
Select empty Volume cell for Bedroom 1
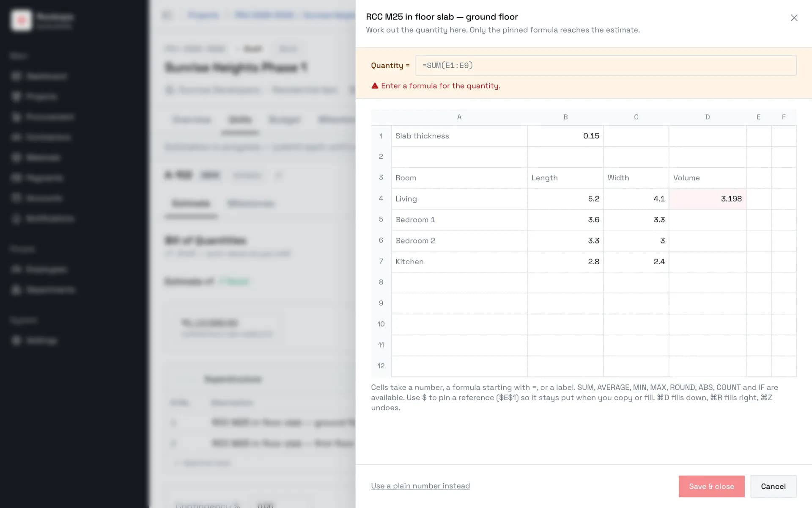pos(707,220)
